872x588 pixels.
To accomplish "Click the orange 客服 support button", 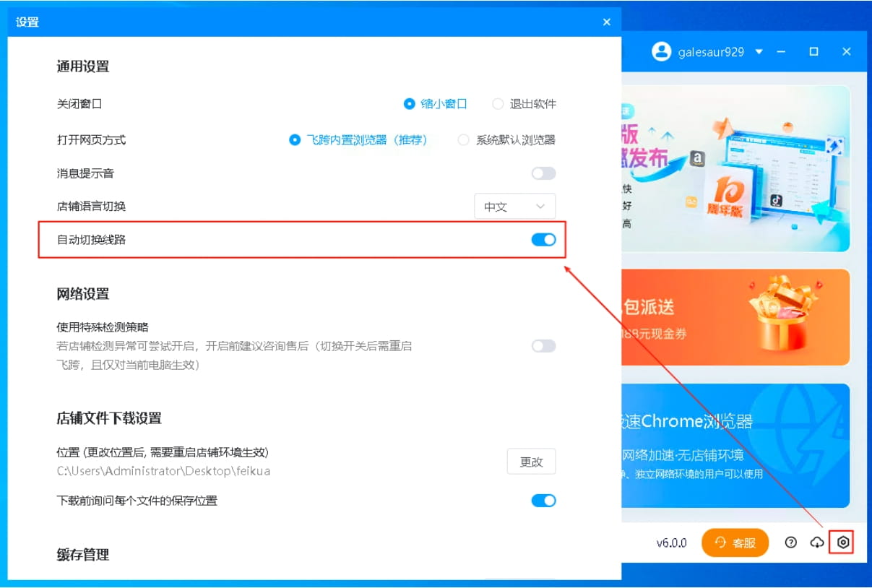I will [x=735, y=542].
